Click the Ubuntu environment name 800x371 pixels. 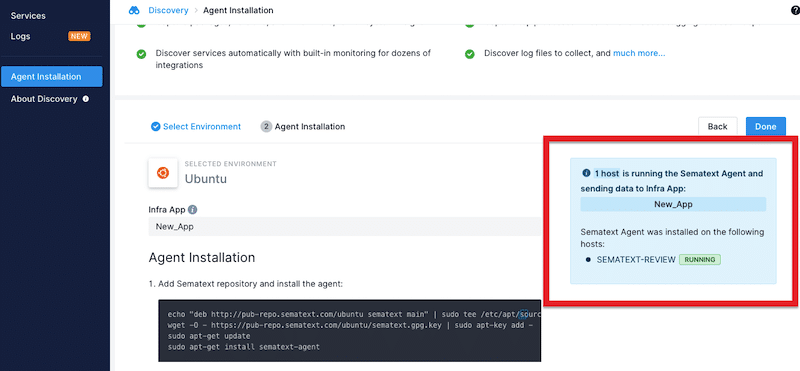pyautogui.click(x=206, y=179)
